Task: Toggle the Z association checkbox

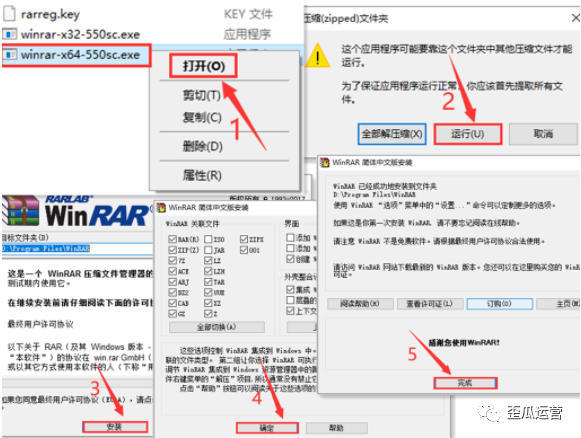Action: coord(208,313)
